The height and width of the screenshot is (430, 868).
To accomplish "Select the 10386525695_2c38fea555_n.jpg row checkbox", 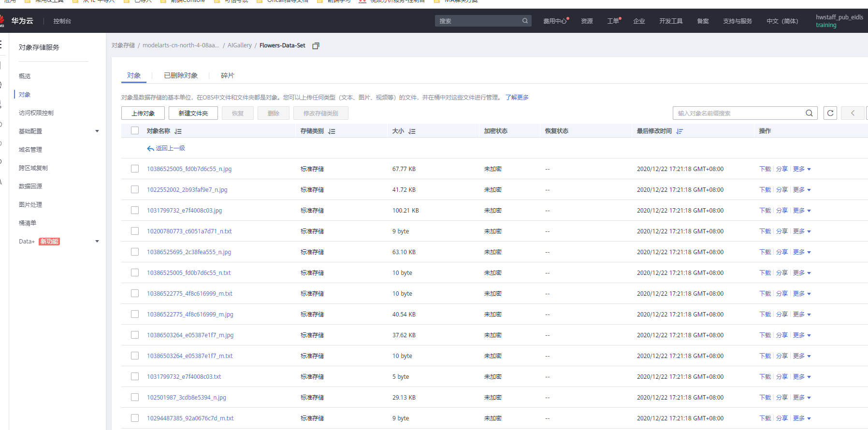I will 135,252.
